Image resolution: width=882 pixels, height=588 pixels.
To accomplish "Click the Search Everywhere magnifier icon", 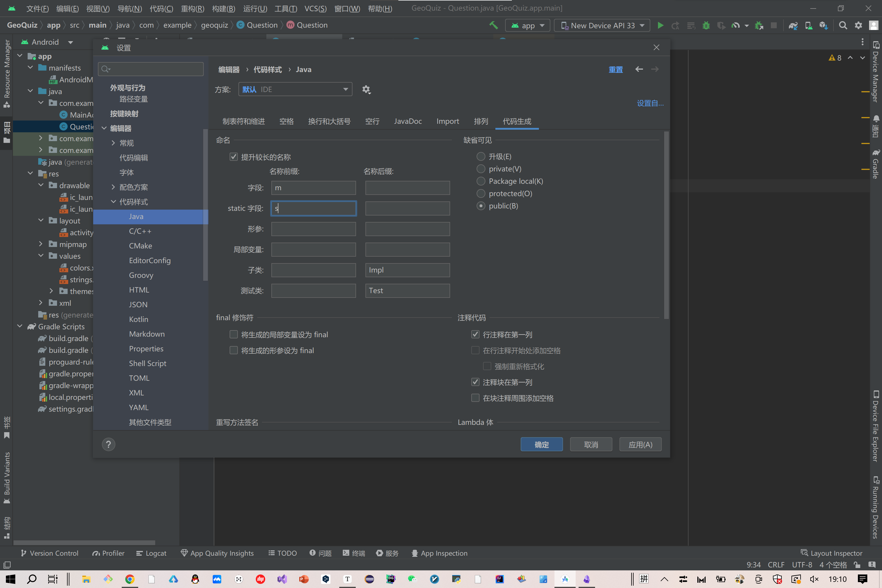I will tap(843, 26).
